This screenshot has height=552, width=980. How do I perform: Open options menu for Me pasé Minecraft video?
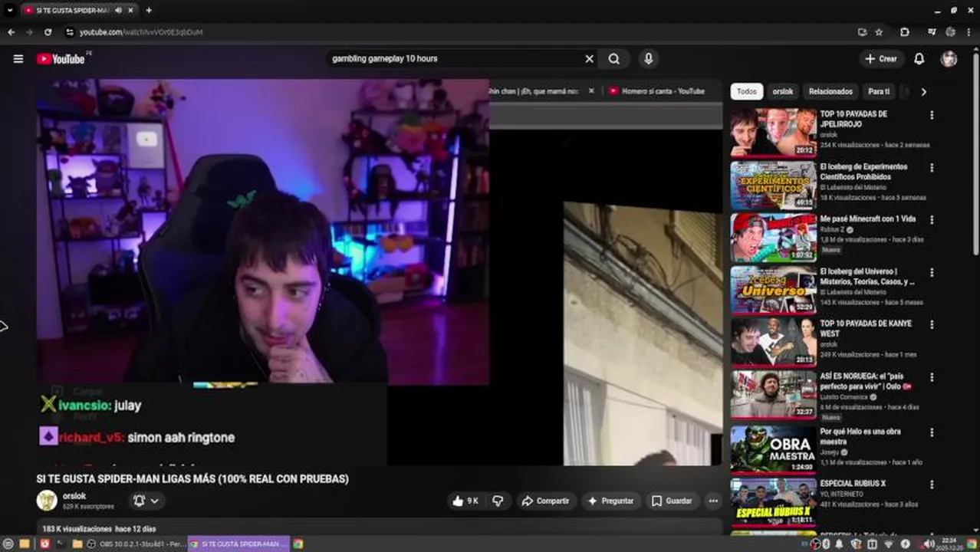click(932, 219)
